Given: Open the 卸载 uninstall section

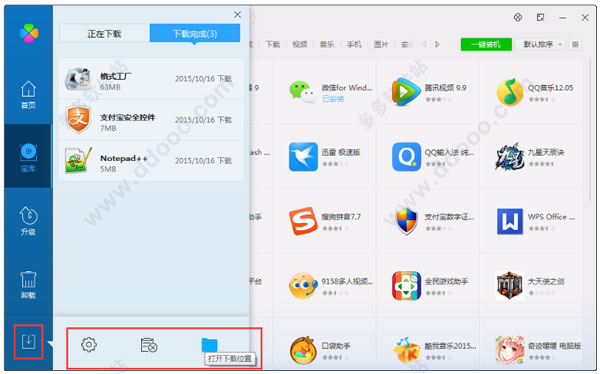Looking at the screenshot, I should click(x=28, y=284).
